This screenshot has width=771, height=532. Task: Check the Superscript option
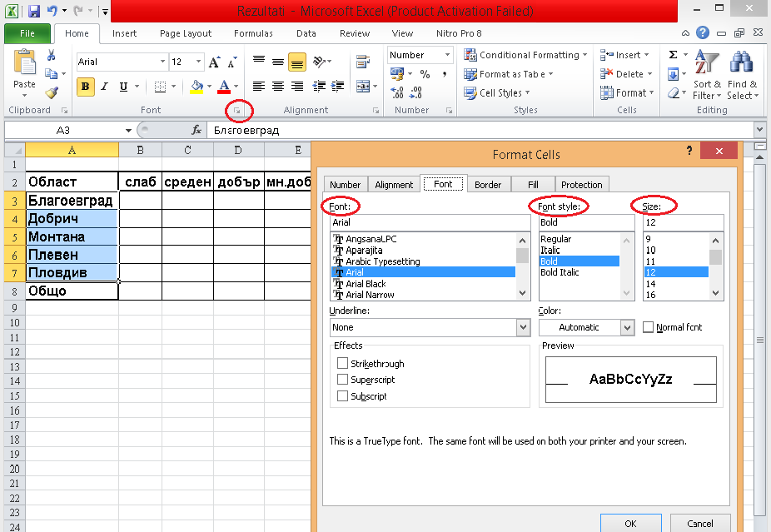[342, 380]
